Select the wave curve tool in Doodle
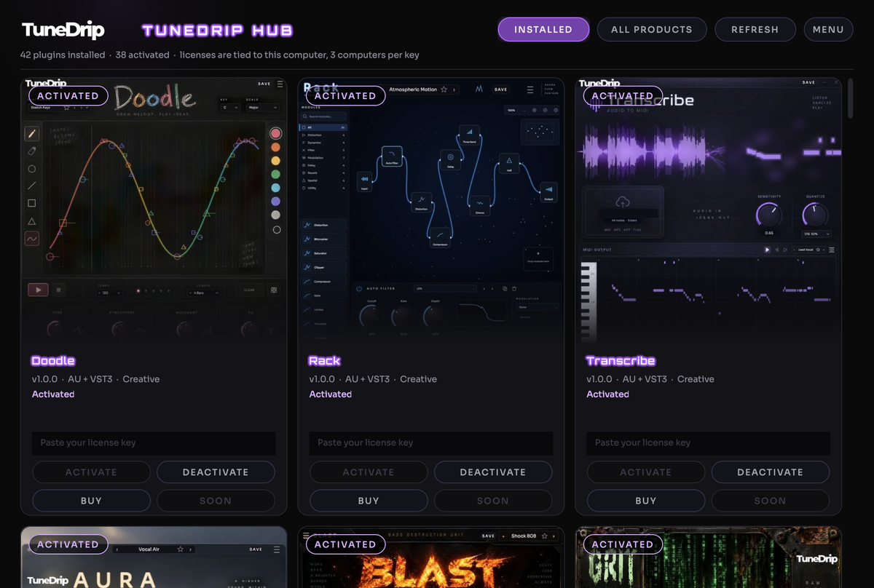This screenshot has height=588, width=874. point(31,239)
